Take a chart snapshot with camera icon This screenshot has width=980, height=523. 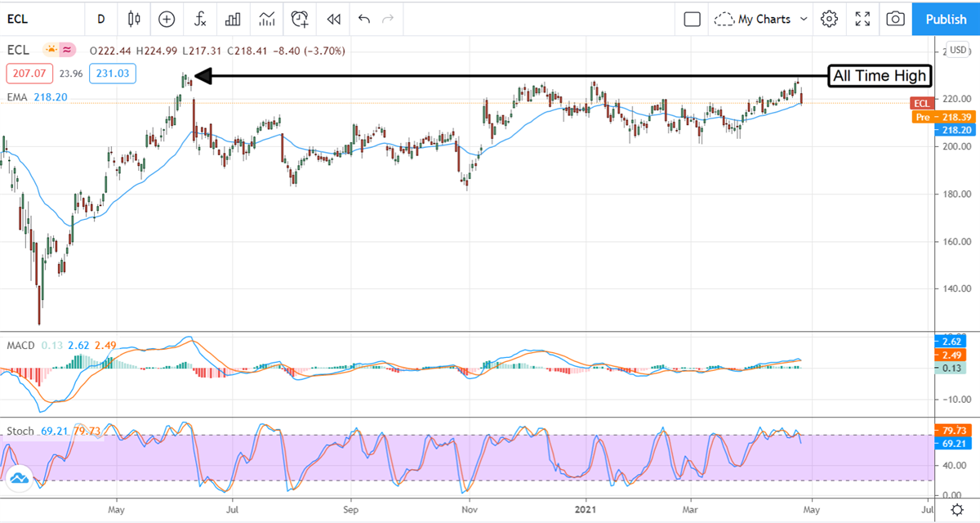tap(895, 19)
